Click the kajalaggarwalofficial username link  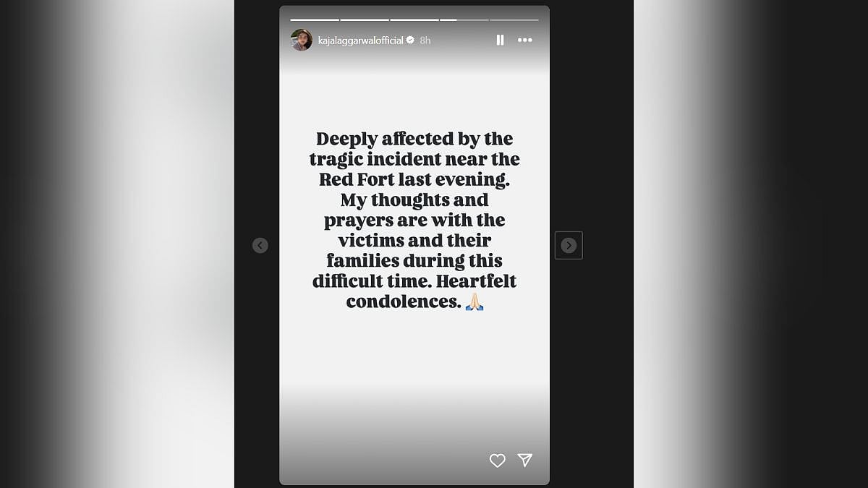(x=361, y=40)
